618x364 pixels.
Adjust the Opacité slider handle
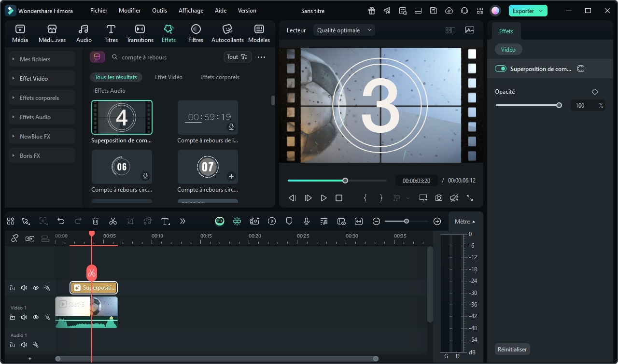coord(559,105)
